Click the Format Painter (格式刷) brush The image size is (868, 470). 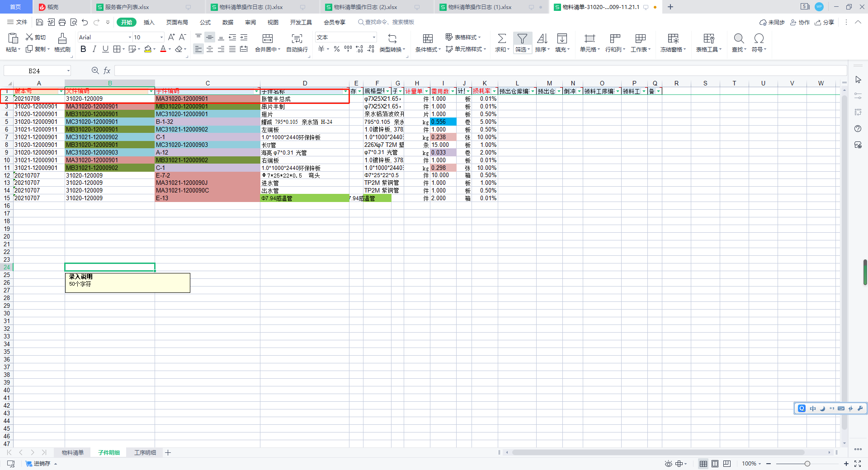click(x=62, y=38)
